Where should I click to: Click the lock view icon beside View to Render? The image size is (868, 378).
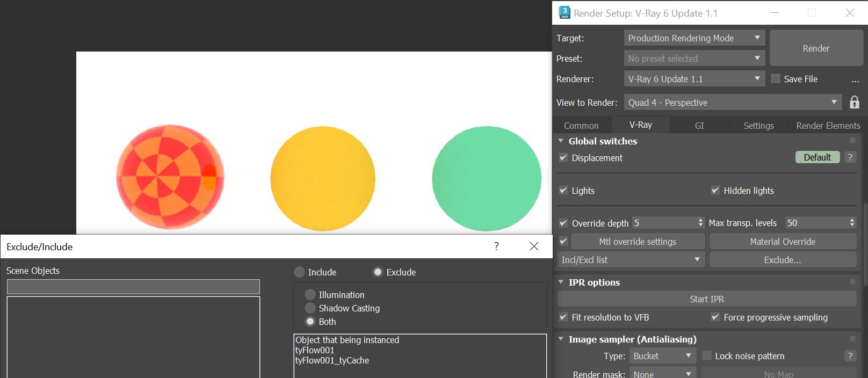pyautogui.click(x=854, y=102)
